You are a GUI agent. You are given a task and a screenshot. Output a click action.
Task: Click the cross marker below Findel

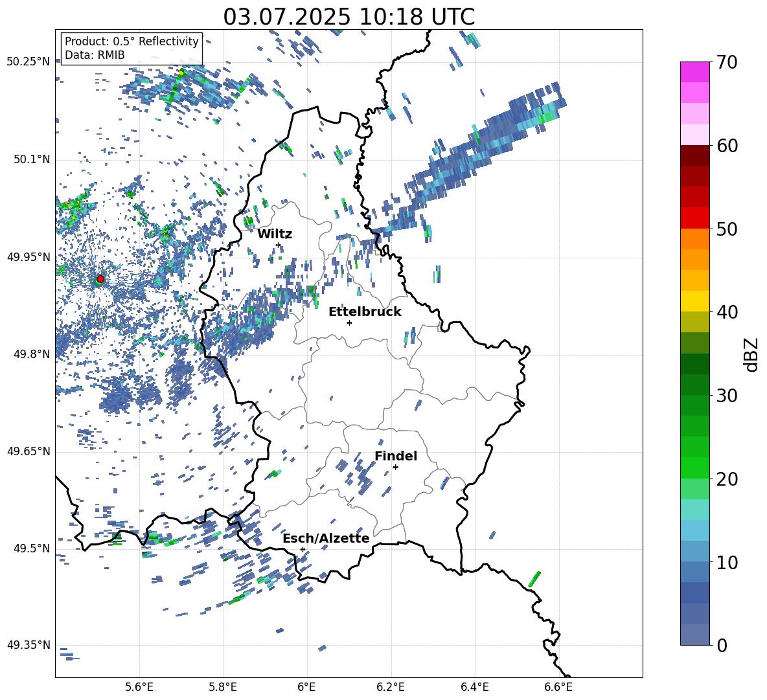pos(395,468)
